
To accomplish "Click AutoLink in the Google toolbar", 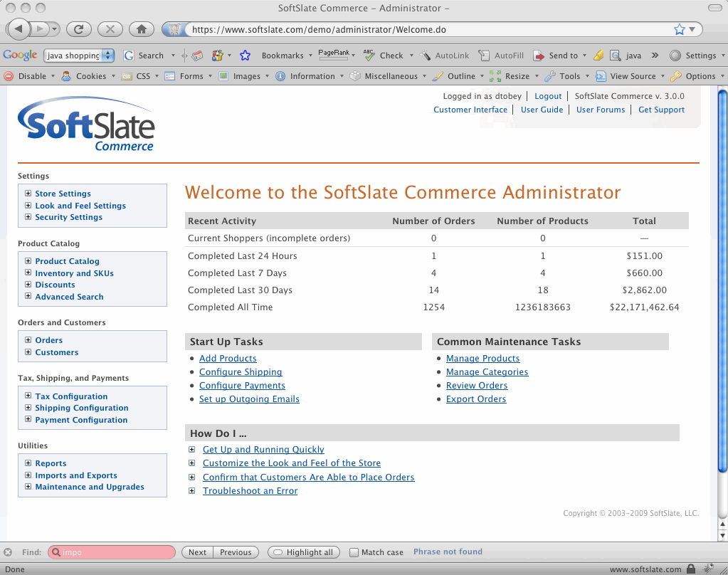I will (445, 56).
